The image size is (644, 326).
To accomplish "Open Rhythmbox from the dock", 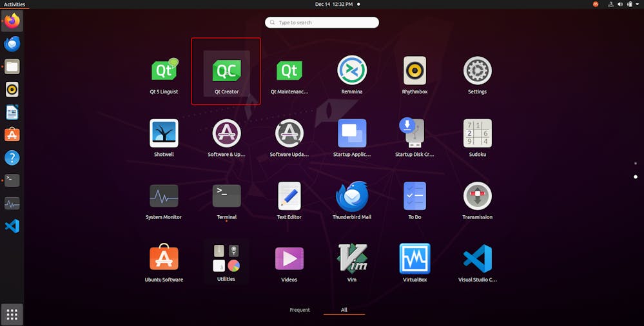I will click(x=12, y=90).
